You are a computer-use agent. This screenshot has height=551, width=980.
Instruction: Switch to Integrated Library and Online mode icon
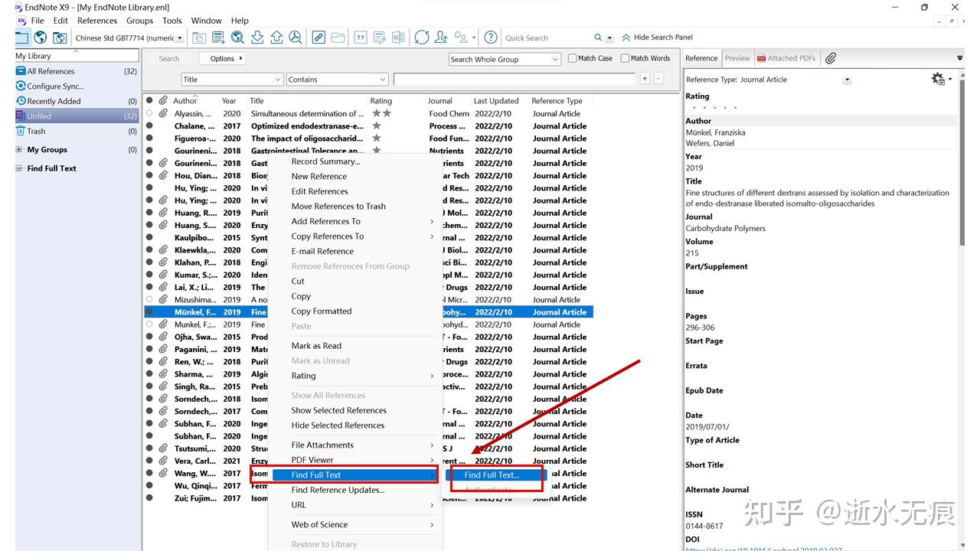60,37
